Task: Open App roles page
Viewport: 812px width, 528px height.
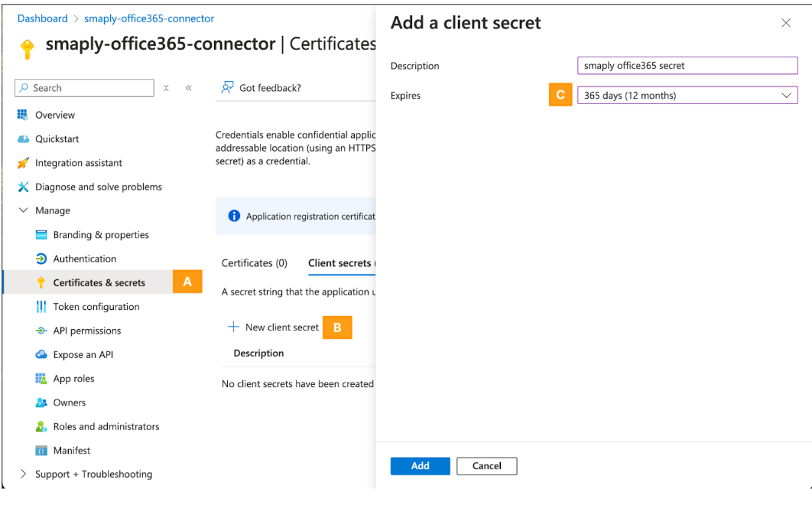Action: 73,379
